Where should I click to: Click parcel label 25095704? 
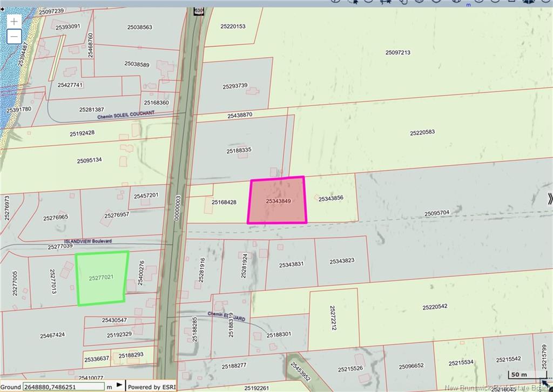(x=436, y=213)
